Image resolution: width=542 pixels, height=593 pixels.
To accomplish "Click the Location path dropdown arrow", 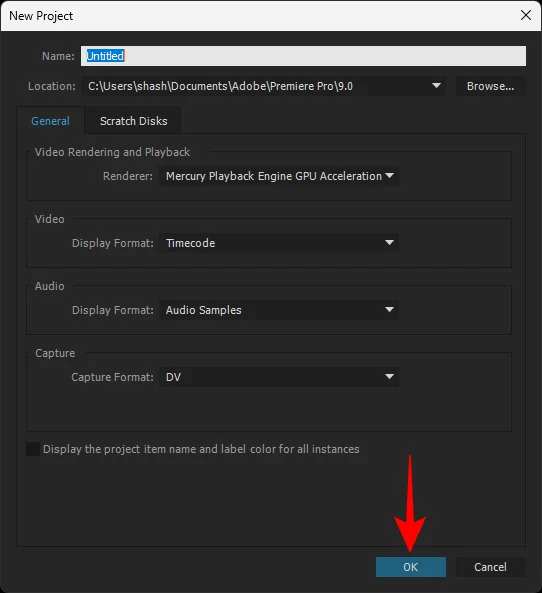I will [436, 86].
